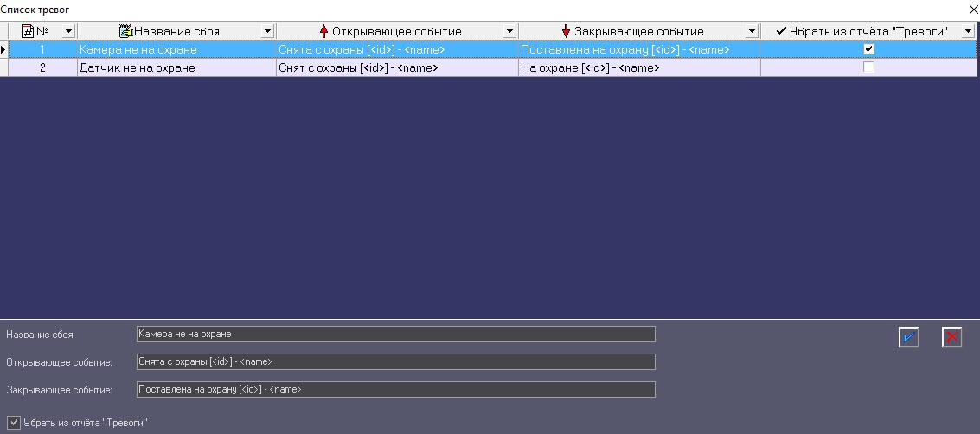This screenshot has height=434, width=980.
Task: Click the red X cancel icon
Action: 951,337
